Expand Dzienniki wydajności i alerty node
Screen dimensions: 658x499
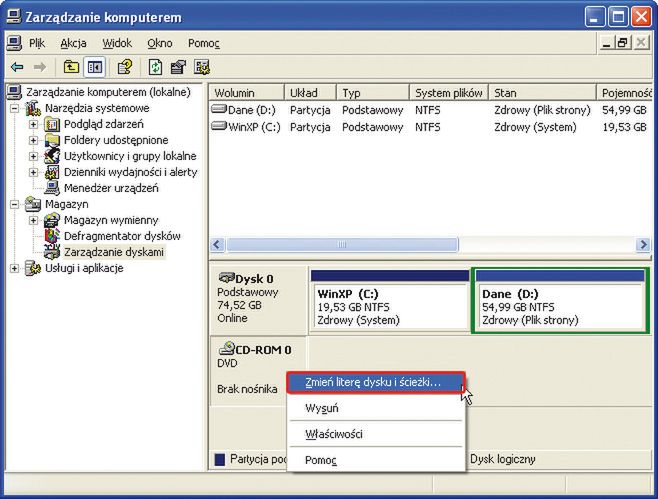pos(33,172)
